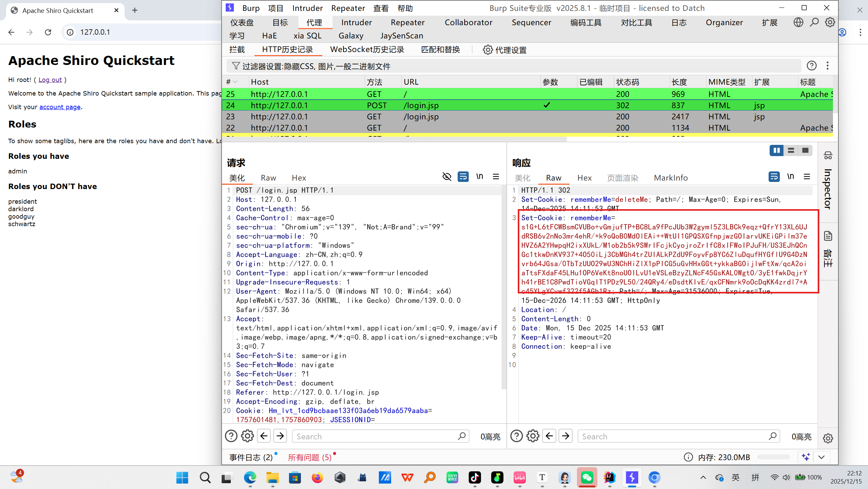Viewport: 868px width, 489px height.
Task: Toggle word wrap in response panel
Action: tap(774, 176)
